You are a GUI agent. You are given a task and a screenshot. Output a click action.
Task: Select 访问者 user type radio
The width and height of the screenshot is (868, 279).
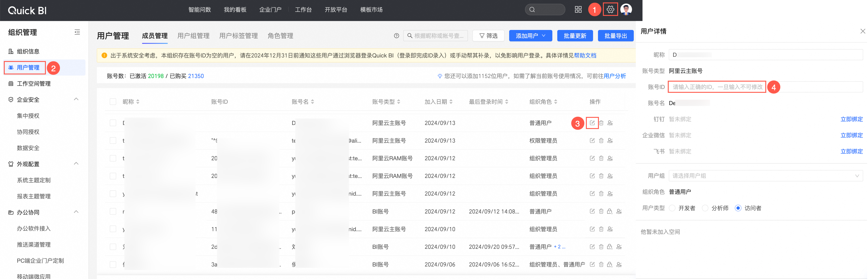[738, 208]
